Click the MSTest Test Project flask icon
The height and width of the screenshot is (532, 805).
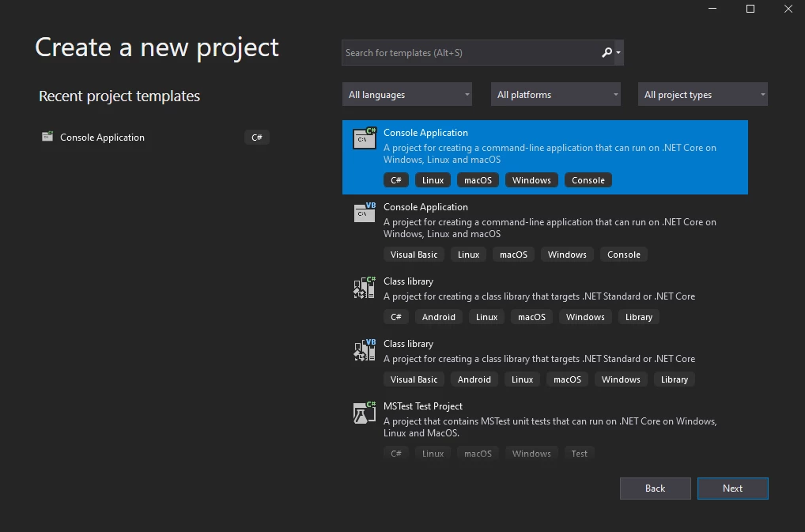tap(365, 412)
